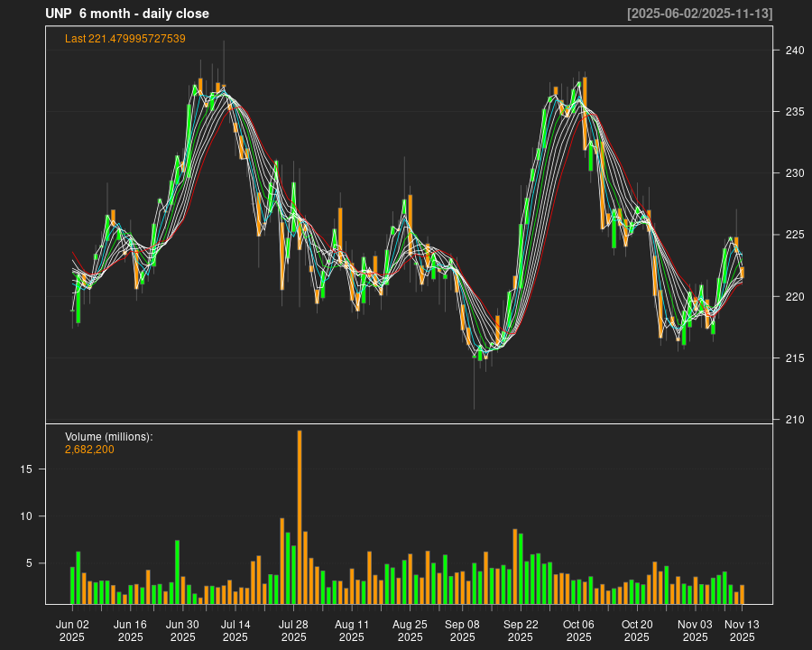
Task: Click the 215 price axis label
Action: [793, 358]
